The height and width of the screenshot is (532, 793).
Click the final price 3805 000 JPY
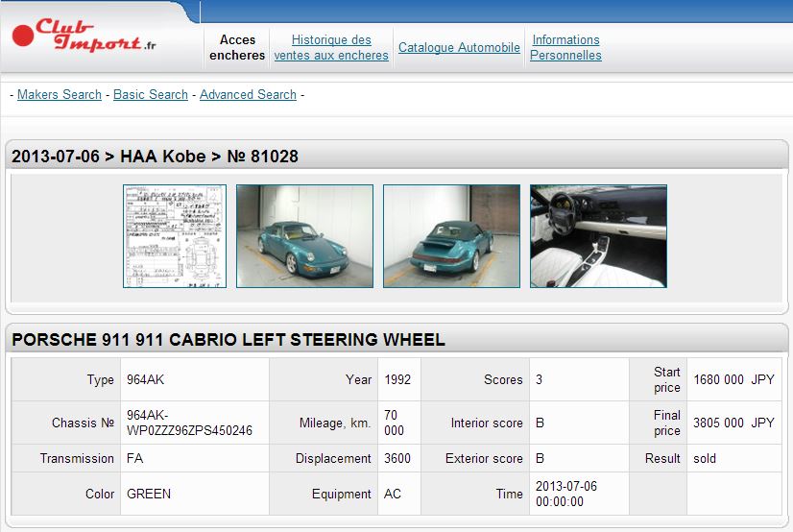point(733,423)
